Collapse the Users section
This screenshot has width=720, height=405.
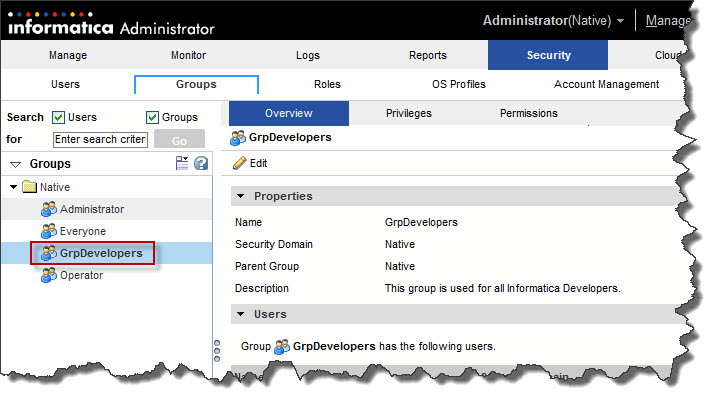click(240, 314)
